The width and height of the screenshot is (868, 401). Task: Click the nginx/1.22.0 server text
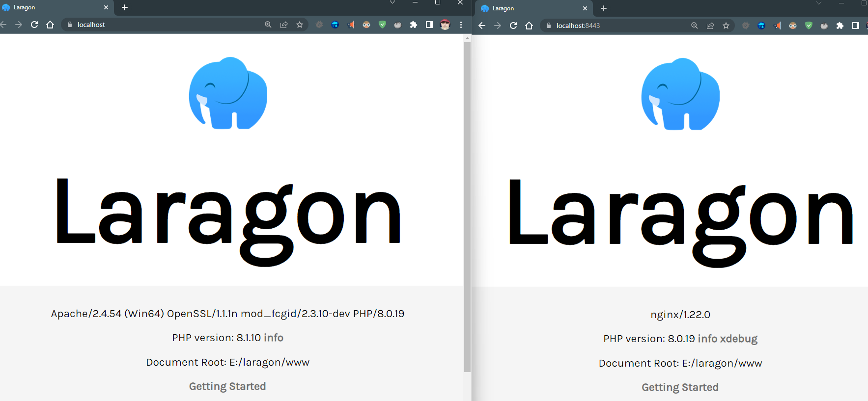click(x=680, y=315)
